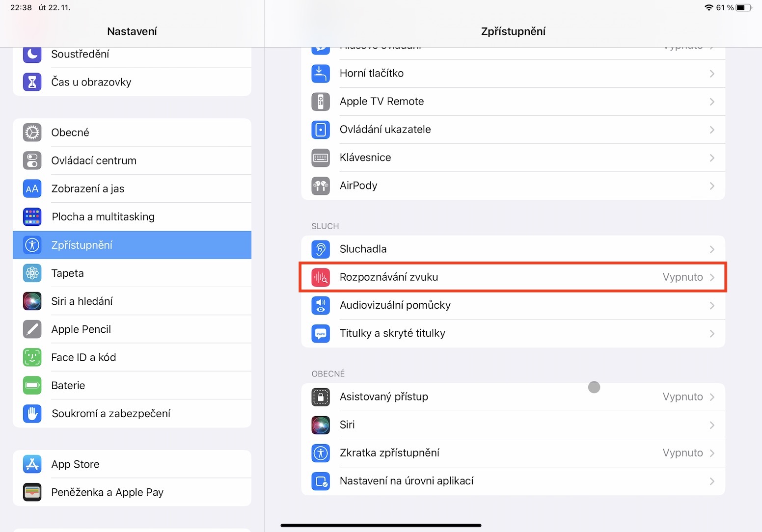Tap the Titulky a skryté titulky icon

(x=321, y=334)
